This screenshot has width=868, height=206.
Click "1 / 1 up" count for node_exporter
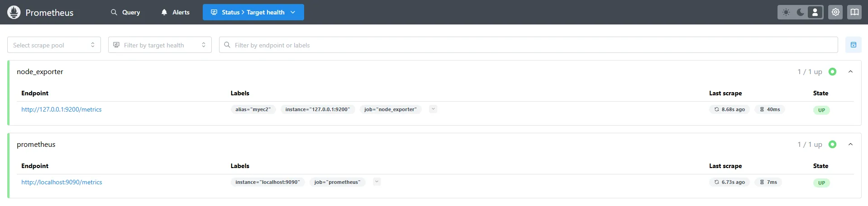click(810, 71)
